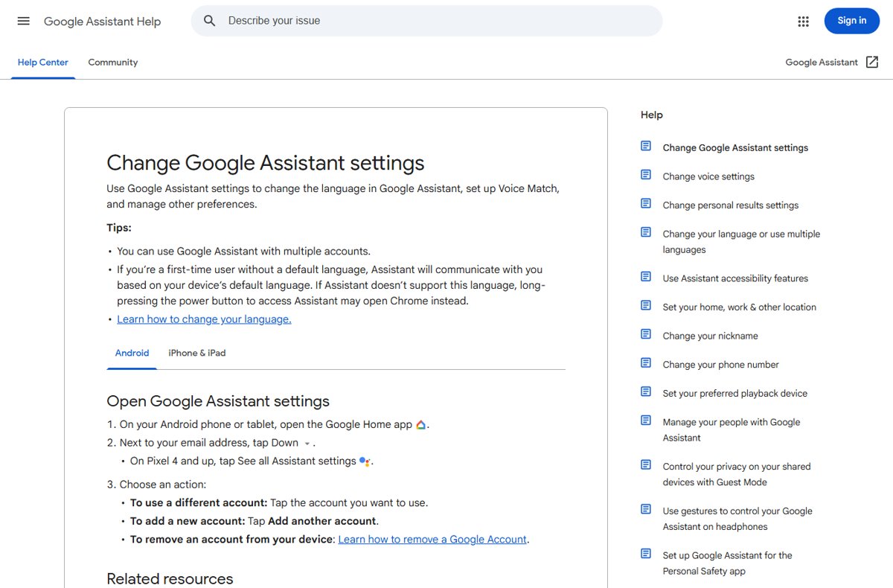Open the Use Assistant accessibility features article
The image size is (893, 588).
pos(735,278)
